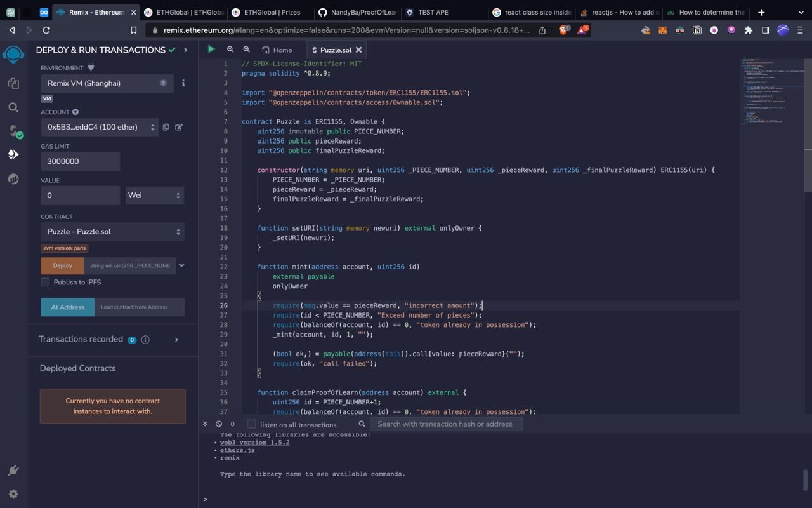Open the MetaMask fox extension

[662, 30]
